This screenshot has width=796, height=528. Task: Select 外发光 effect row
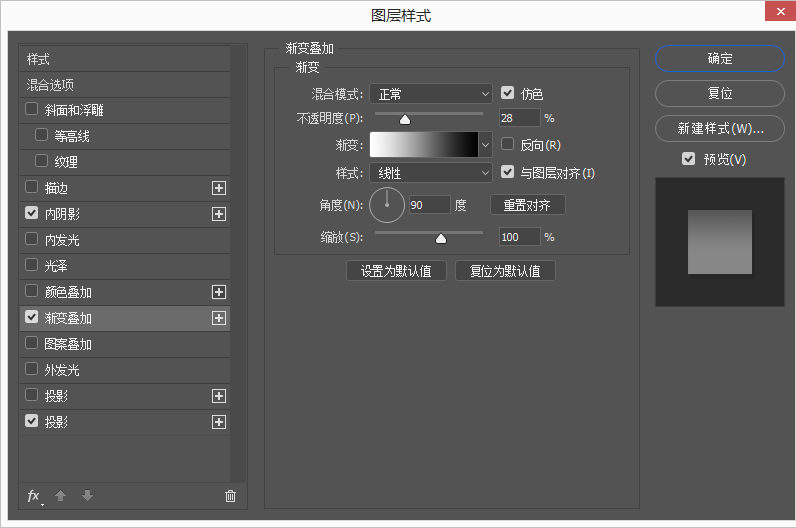125,370
